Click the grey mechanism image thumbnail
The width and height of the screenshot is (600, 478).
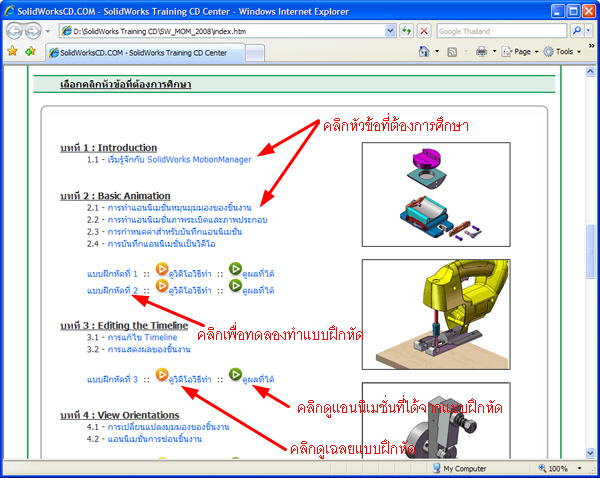point(436,420)
